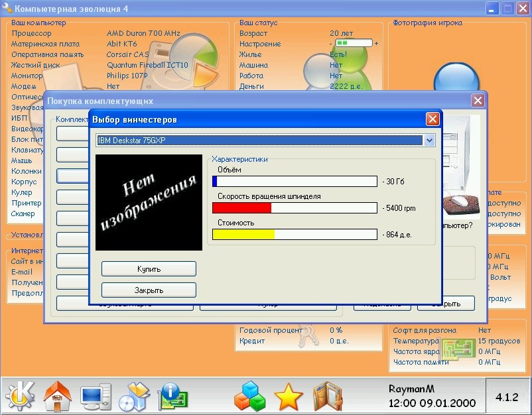This screenshot has width=532, height=415.
Task: Click the Годовой процент label
Action: [x=271, y=330]
